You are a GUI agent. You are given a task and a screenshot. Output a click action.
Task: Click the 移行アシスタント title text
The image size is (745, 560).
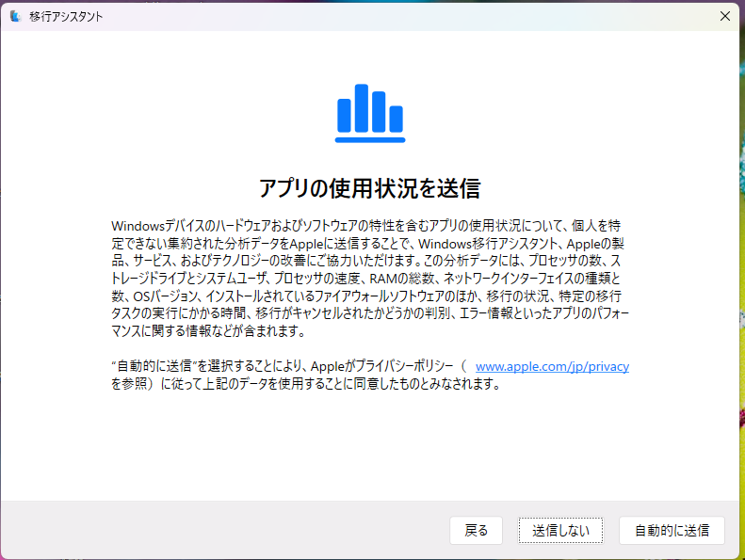pos(66,17)
